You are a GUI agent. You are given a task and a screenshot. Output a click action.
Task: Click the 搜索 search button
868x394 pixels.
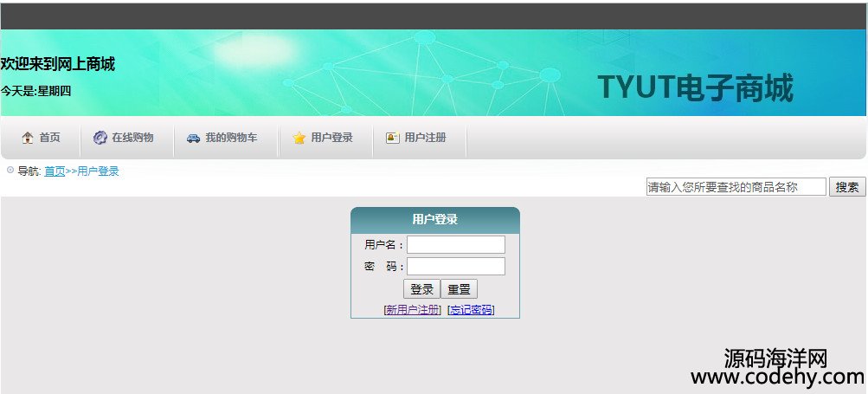point(847,187)
